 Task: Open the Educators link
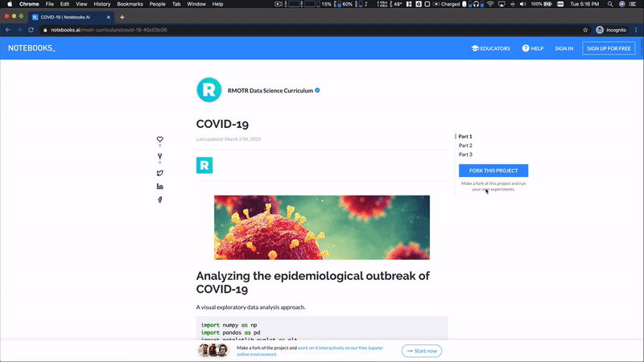491,48
